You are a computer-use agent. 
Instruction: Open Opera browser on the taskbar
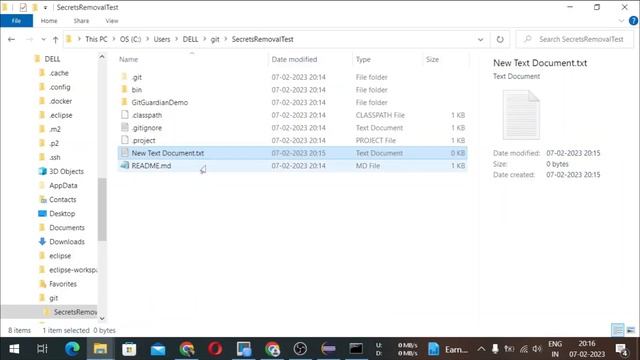pyautogui.click(x=215, y=349)
